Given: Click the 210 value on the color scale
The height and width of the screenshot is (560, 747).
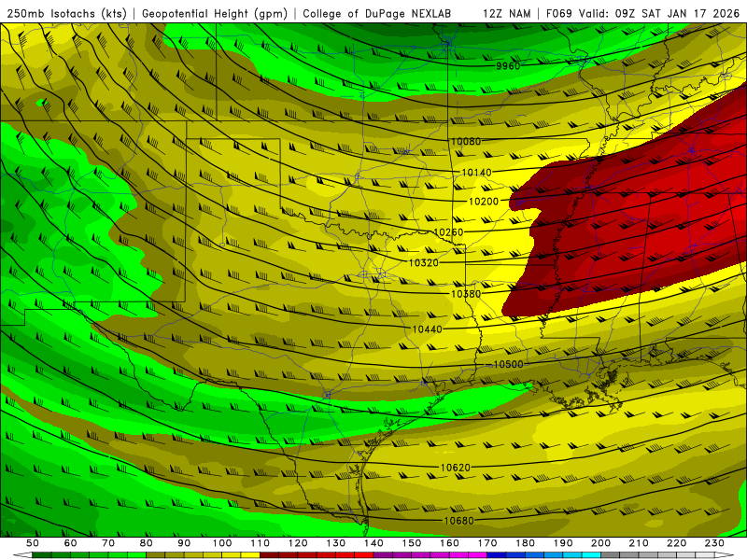Looking at the screenshot, I should pyautogui.click(x=639, y=543).
